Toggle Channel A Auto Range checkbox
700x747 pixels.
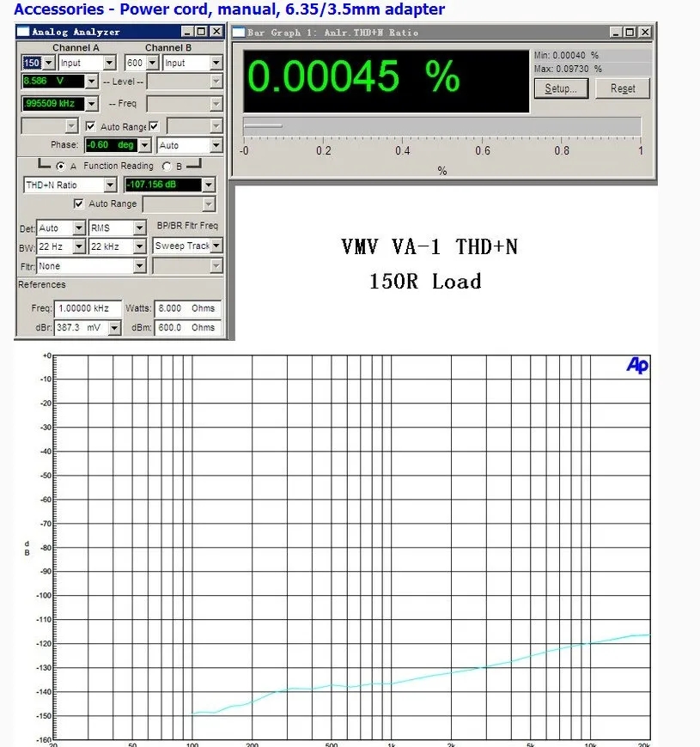90,126
